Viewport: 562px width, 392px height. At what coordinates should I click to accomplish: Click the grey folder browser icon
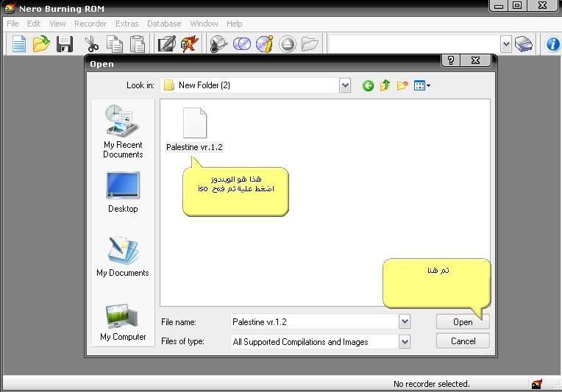(310, 44)
